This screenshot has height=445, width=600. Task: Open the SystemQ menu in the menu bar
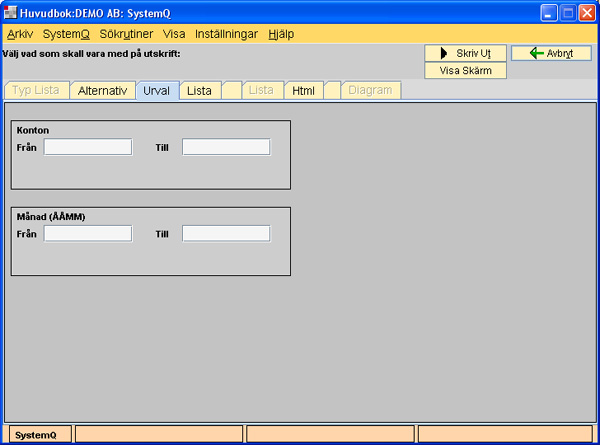click(x=66, y=34)
